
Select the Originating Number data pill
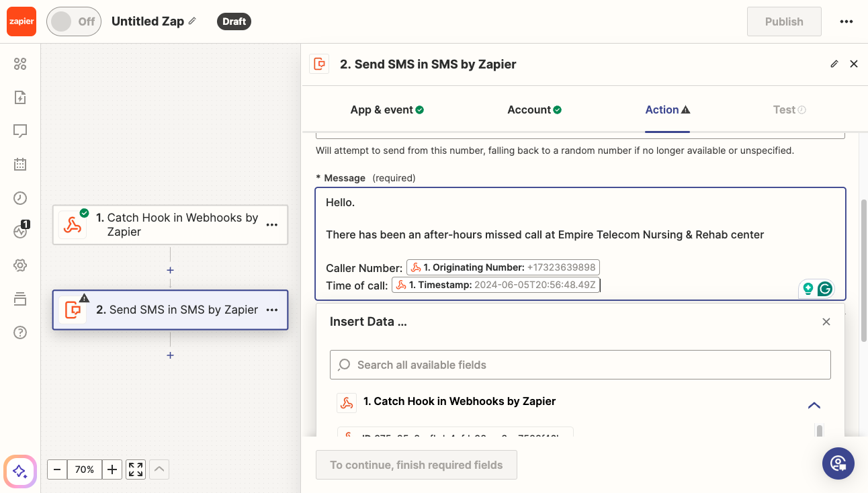(503, 267)
